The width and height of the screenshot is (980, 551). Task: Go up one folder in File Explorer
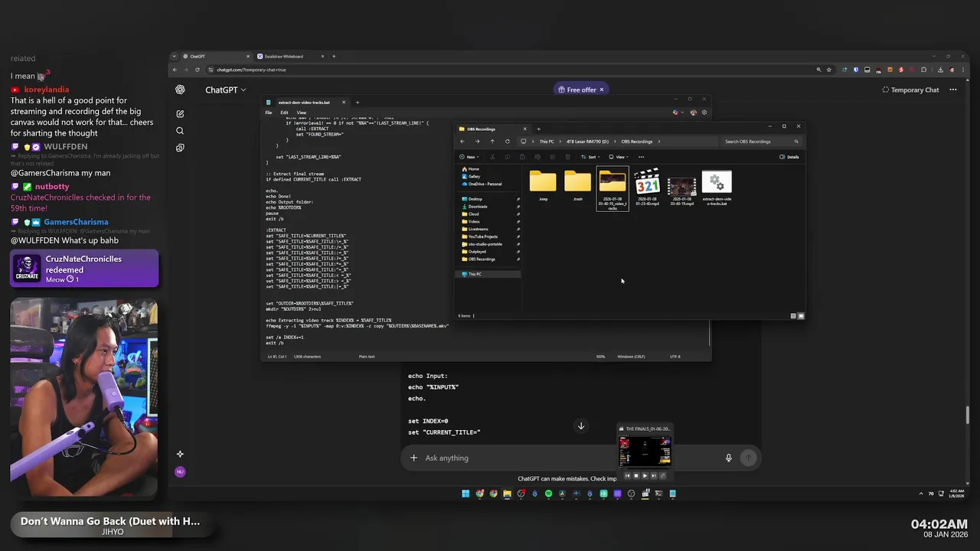[x=492, y=141]
